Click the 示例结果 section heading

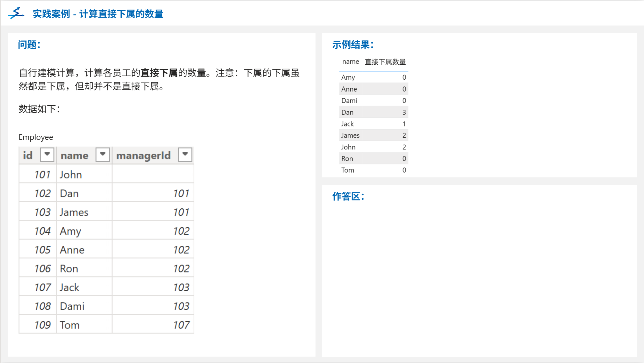353,44
